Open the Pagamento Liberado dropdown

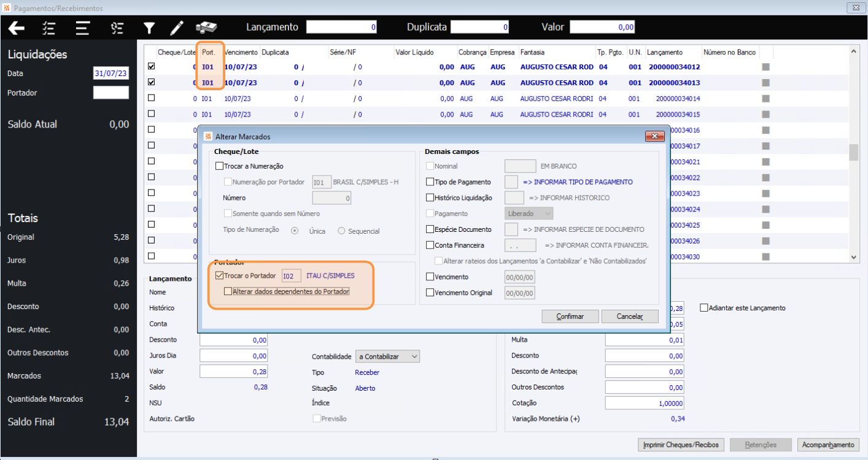point(529,213)
